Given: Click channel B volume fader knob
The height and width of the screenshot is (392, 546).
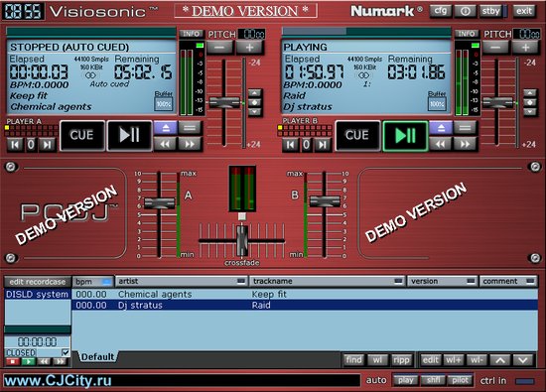Looking at the screenshot, I should tap(325, 201).
